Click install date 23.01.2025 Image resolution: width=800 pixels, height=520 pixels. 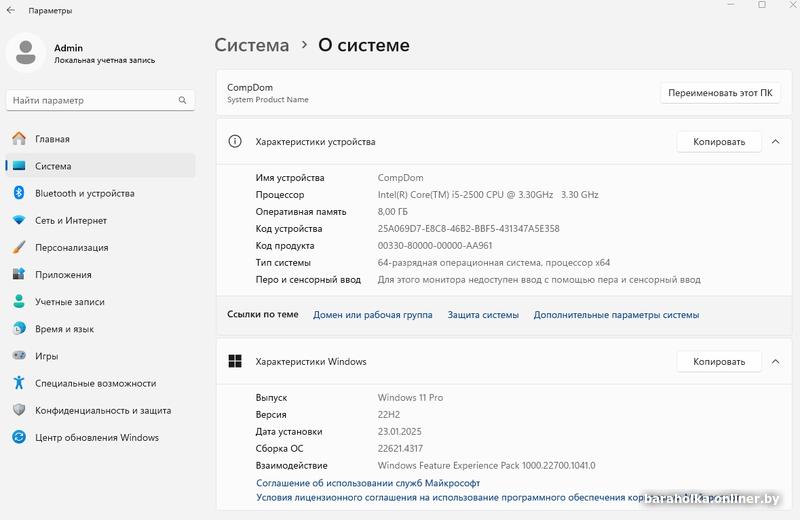click(x=399, y=431)
